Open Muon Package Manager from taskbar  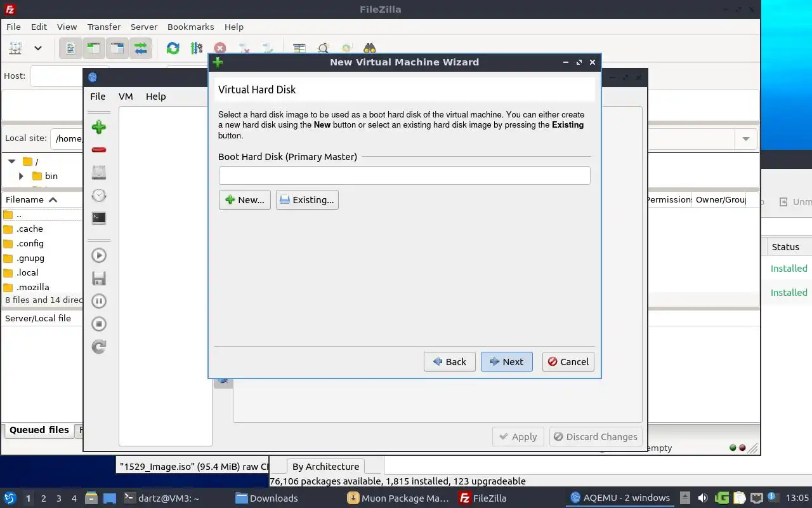click(398, 498)
